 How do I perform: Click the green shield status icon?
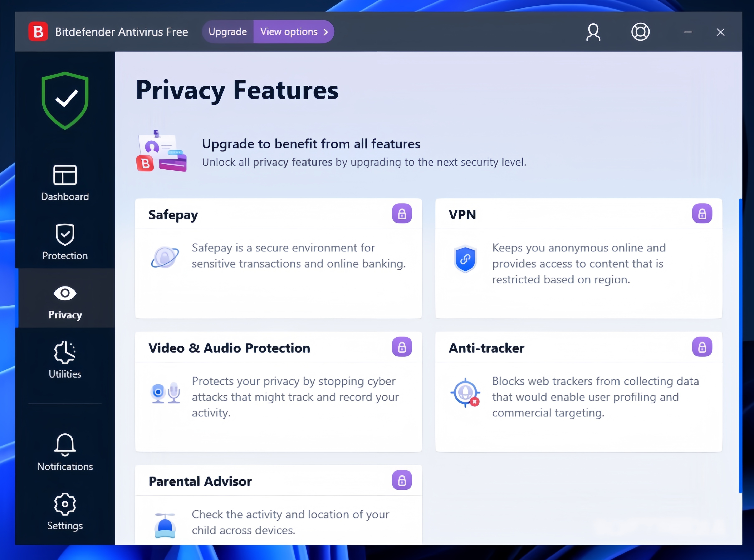click(65, 100)
